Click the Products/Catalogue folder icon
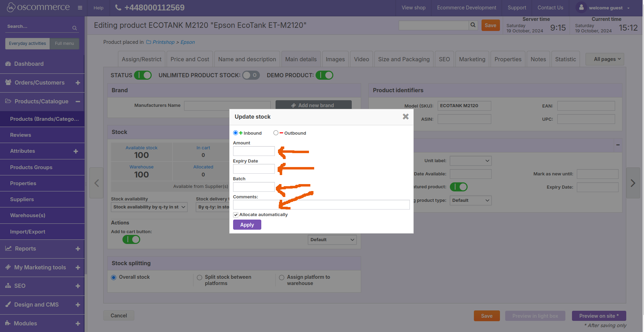The height and width of the screenshot is (332, 644). point(8,101)
